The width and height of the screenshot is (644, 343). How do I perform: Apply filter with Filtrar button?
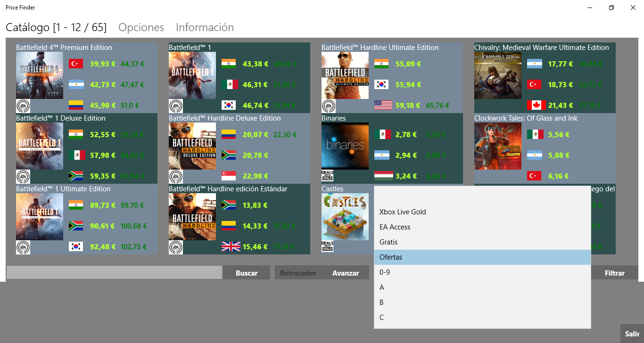(615, 273)
